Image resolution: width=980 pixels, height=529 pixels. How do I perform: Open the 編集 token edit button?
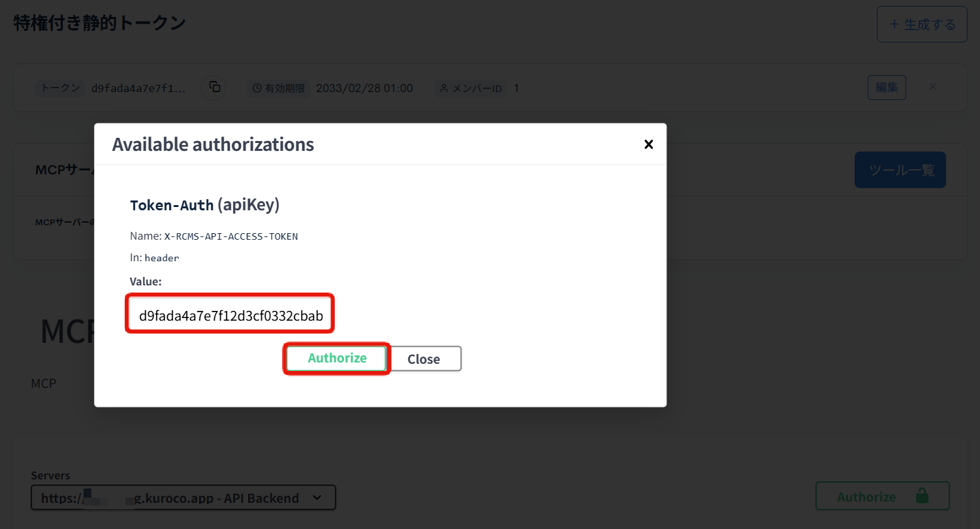point(886,86)
